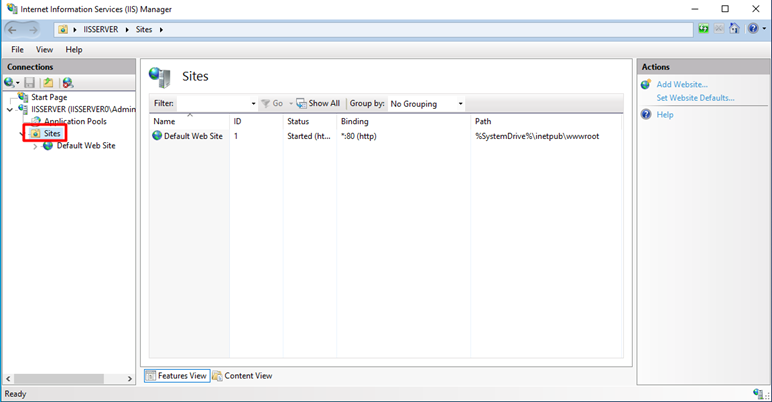Image resolution: width=772 pixels, height=402 pixels.
Task: Expand breadcrumb arrow after Sites
Action: (161, 30)
